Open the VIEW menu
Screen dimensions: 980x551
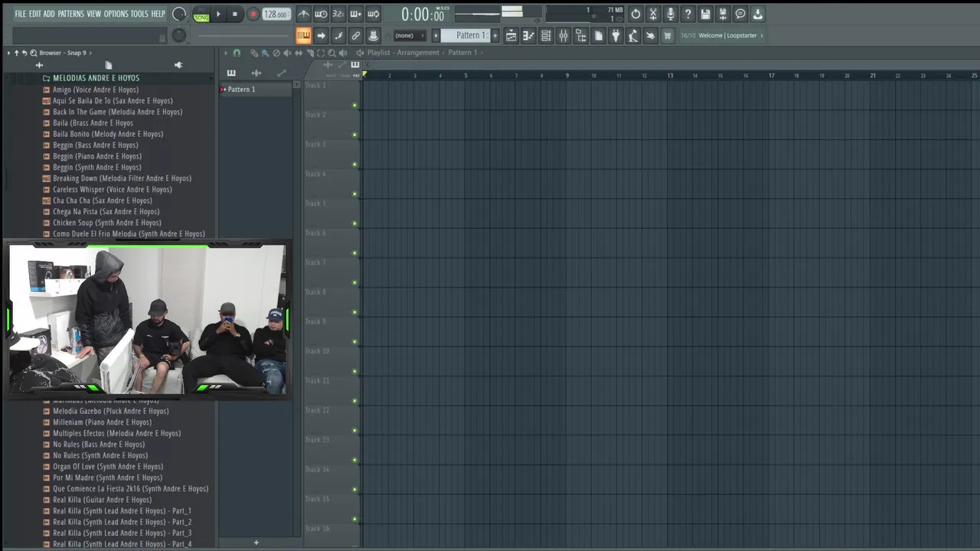pyautogui.click(x=93, y=14)
